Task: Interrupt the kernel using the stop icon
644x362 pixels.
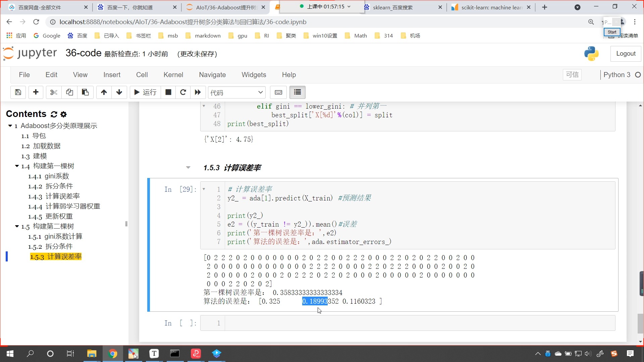Action: pos(168,92)
